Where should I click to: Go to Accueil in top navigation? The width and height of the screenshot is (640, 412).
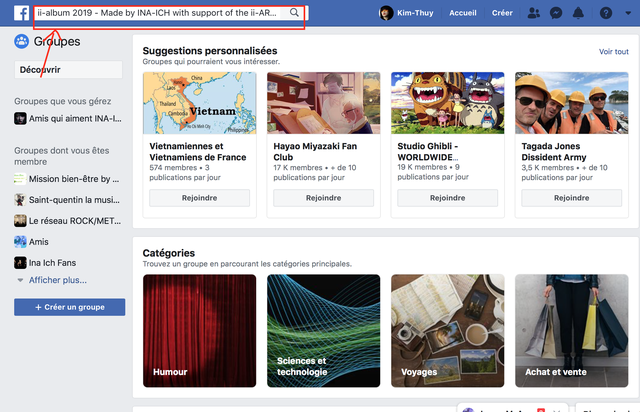463,13
